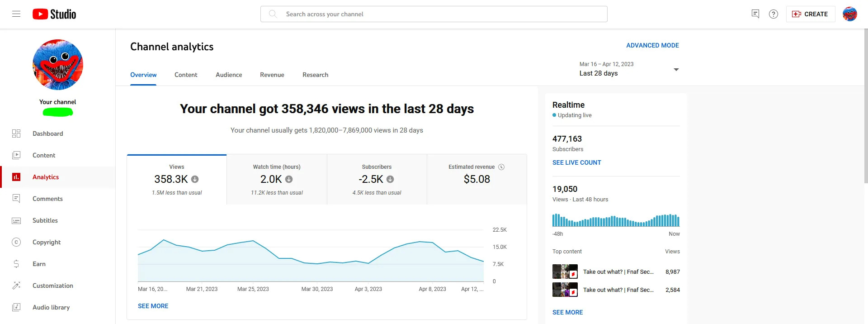
Task: Click SEE LIVE COUNT link
Action: (576, 162)
